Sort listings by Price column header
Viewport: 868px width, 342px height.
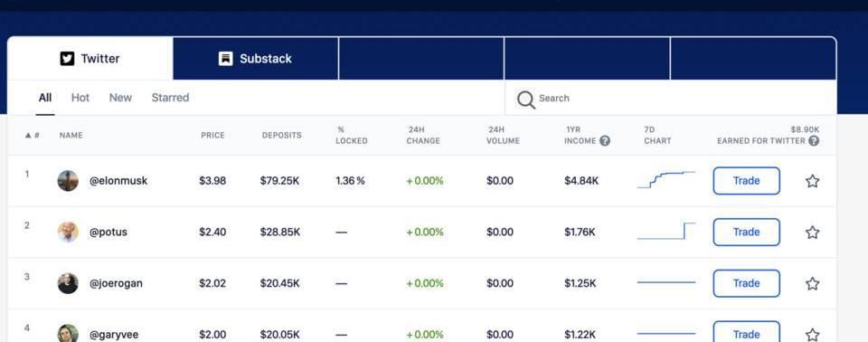212,135
